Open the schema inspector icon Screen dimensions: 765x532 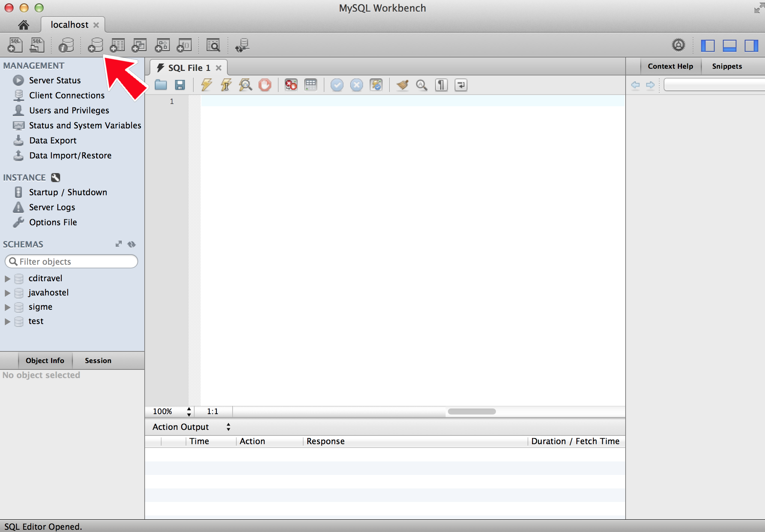pyautogui.click(x=66, y=45)
